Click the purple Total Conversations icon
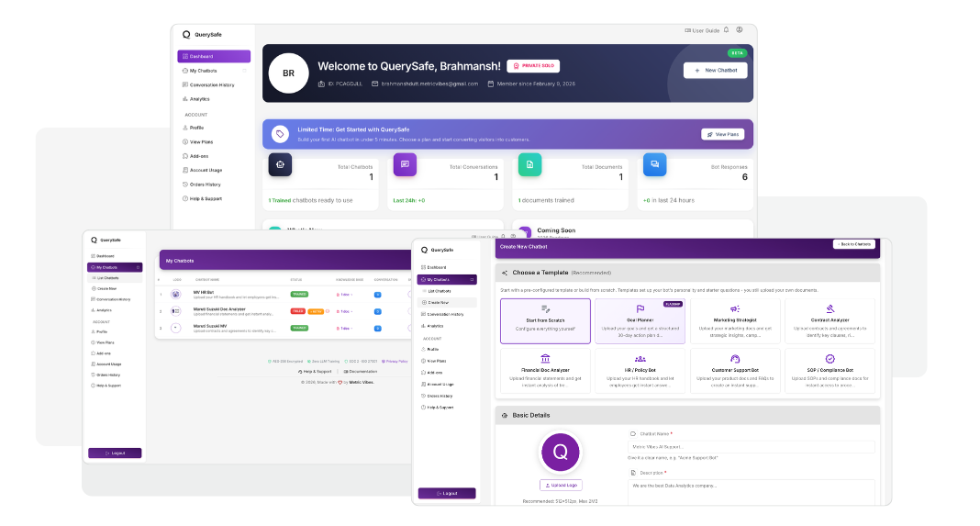 (405, 164)
